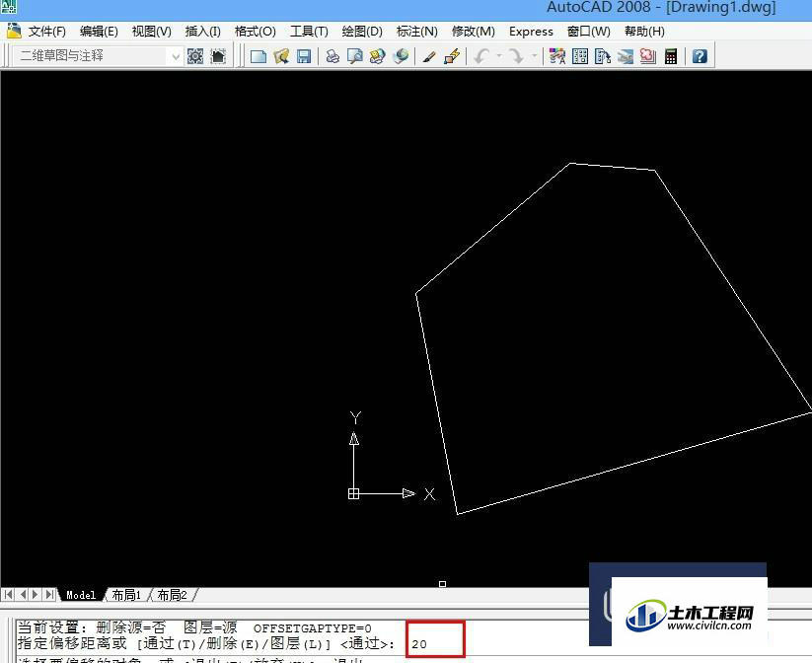Open the 修改(M) menu
The image size is (812, 663).
coord(473,32)
